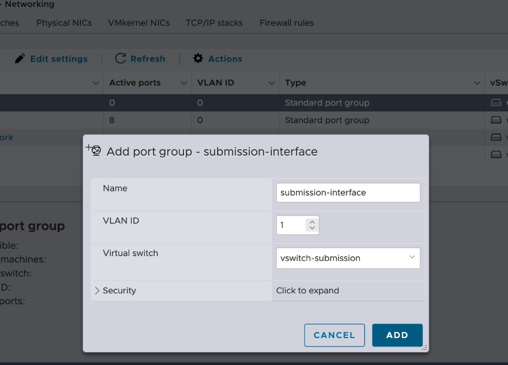The width and height of the screenshot is (508, 365).
Task: Click the Refresh link
Action: (148, 59)
